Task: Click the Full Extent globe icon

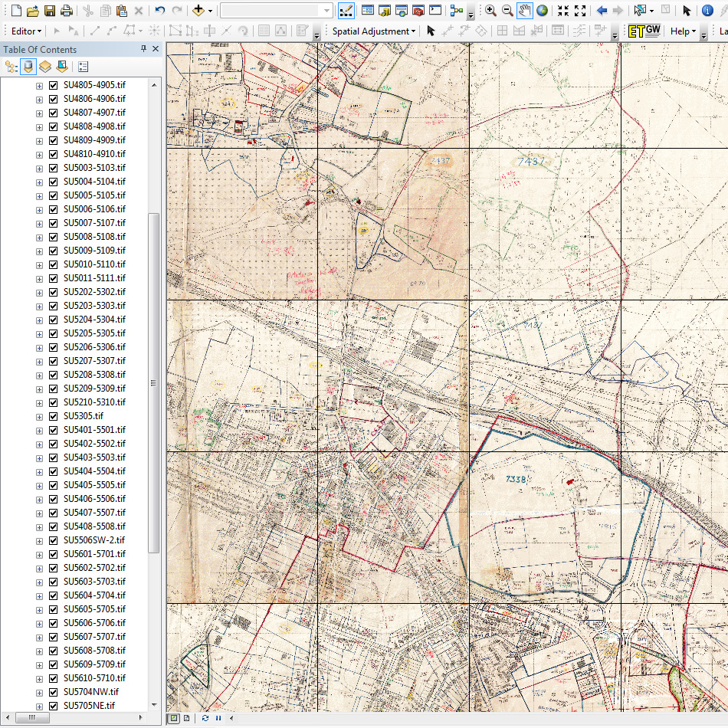Action: click(x=543, y=11)
